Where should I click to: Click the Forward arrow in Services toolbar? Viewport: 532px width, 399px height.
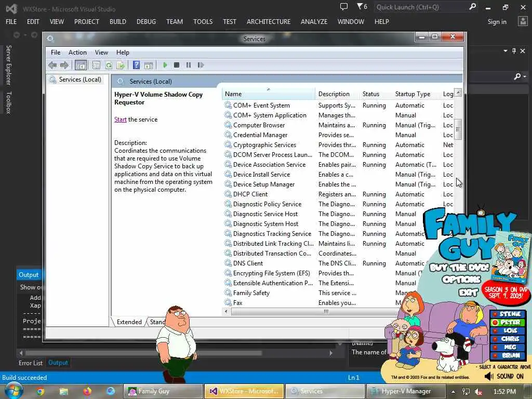click(x=64, y=65)
